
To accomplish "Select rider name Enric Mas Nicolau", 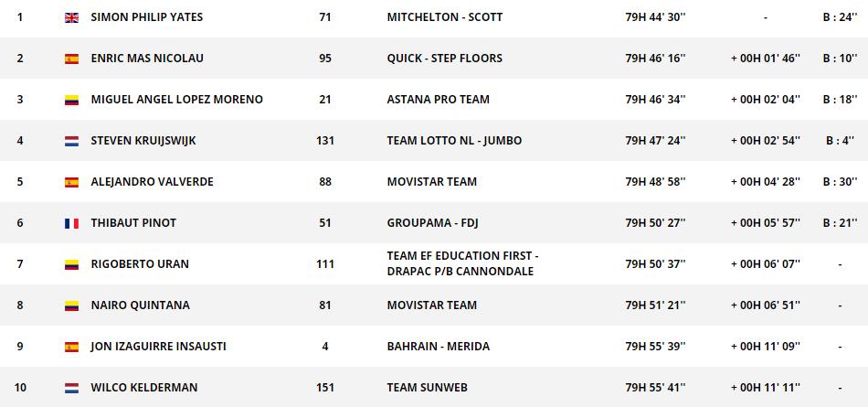I will [x=147, y=59].
